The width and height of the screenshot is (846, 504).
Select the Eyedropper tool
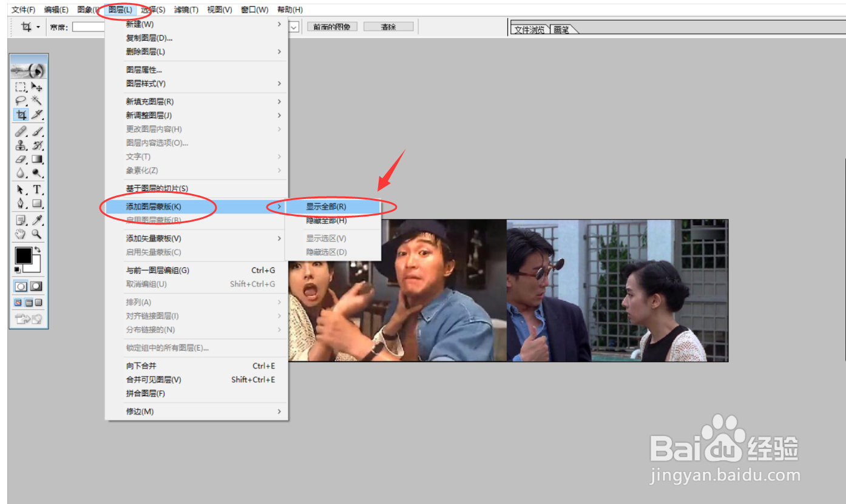[x=37, y=220]
